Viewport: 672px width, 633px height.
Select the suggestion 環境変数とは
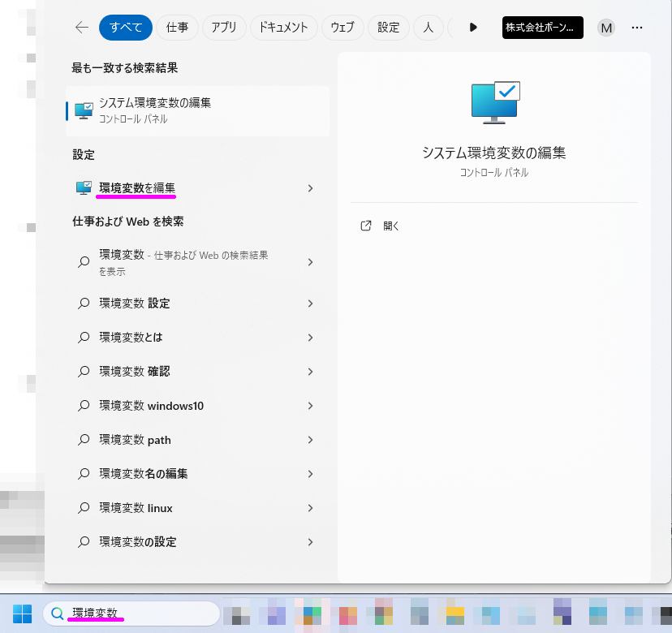[x=197, y=338]
